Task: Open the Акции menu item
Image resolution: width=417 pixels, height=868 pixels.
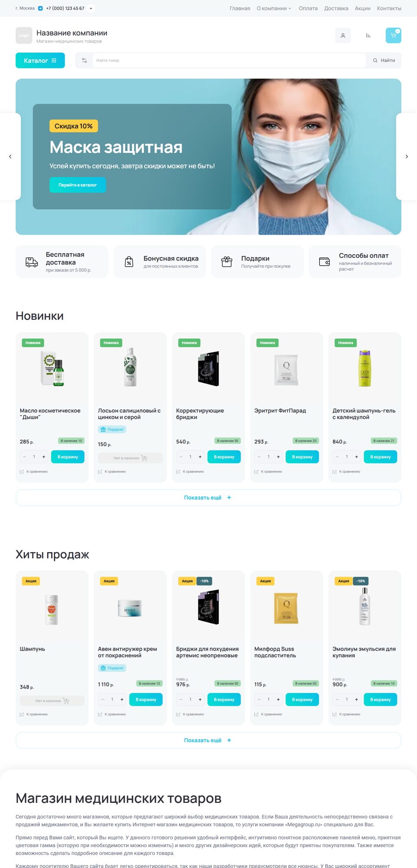Action: [x=363, y=8]
